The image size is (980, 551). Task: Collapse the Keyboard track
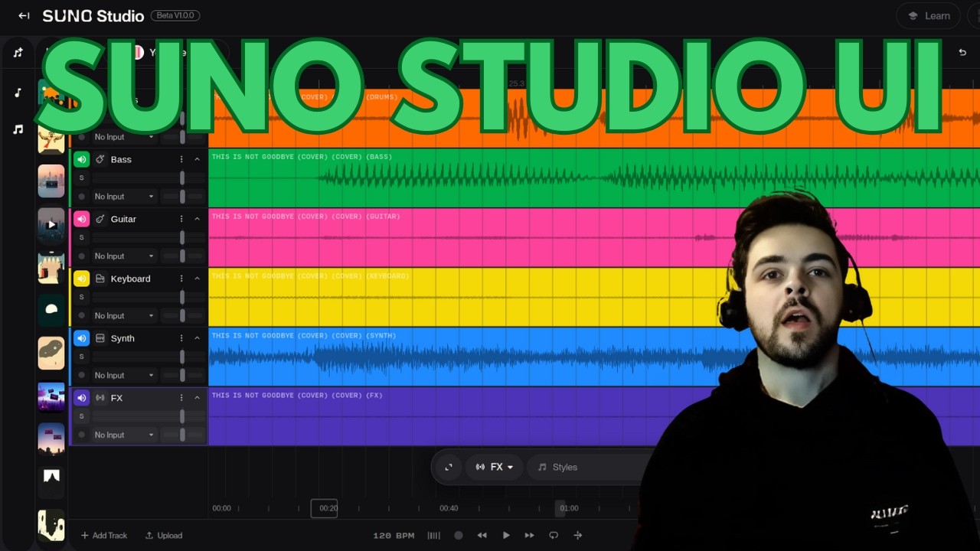coord(197,279)
